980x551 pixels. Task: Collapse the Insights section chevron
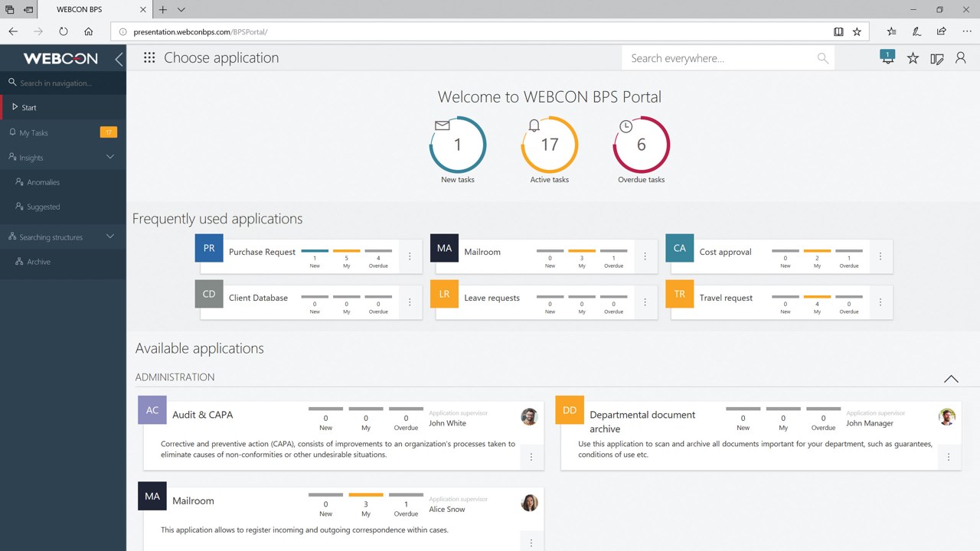pyautogui.click(x=110, y=157)
